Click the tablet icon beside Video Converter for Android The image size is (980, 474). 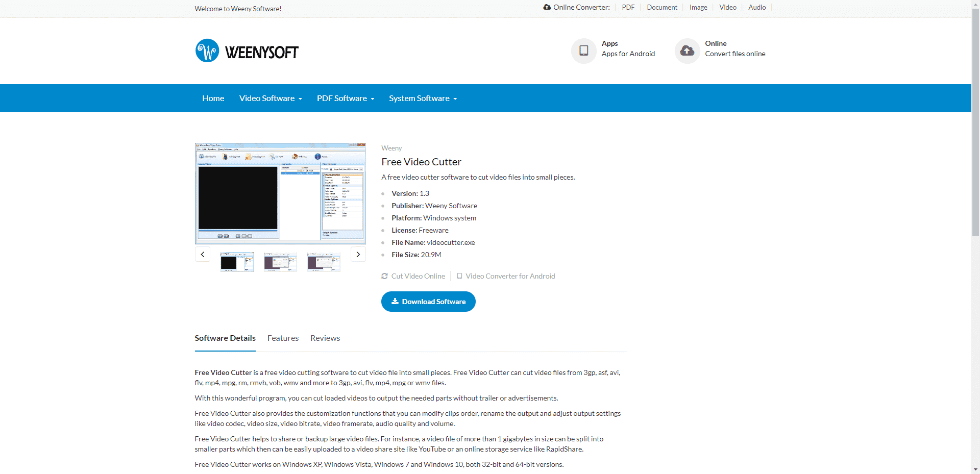(x=459, y=276)
